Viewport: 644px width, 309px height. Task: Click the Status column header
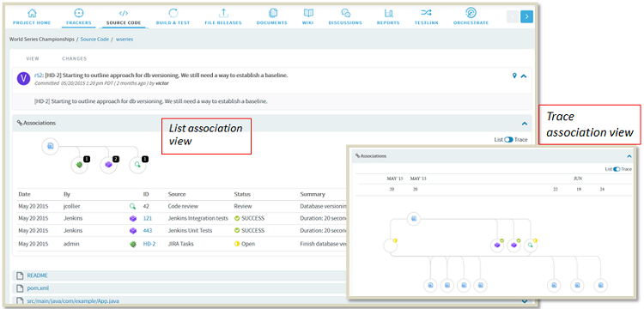(242, 194)
